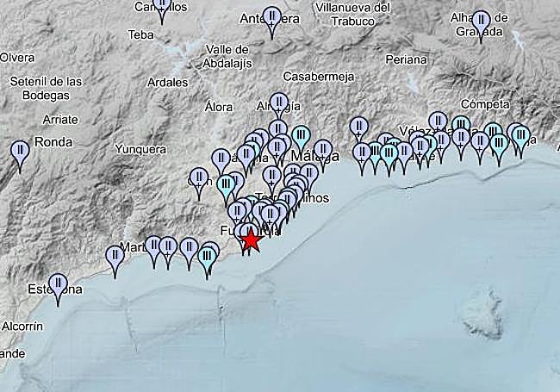Select the easternmost intensity III coastal pin
Screen dimensions: 560x392
tap(520, 135)
